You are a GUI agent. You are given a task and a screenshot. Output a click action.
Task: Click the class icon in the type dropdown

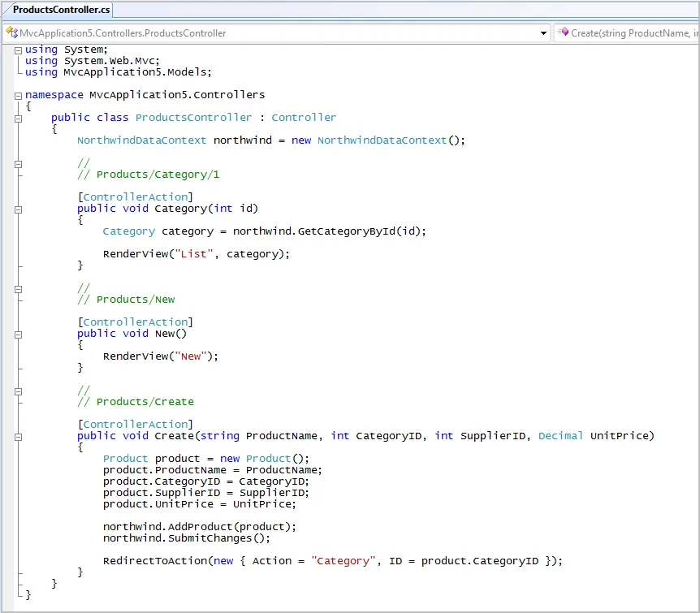[x=12, y=33]
